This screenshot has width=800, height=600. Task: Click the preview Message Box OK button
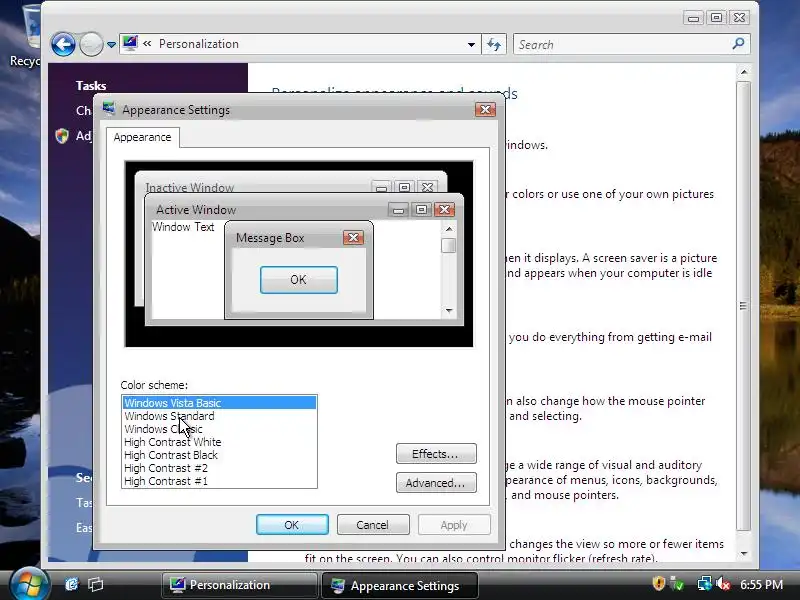[298, 280]
